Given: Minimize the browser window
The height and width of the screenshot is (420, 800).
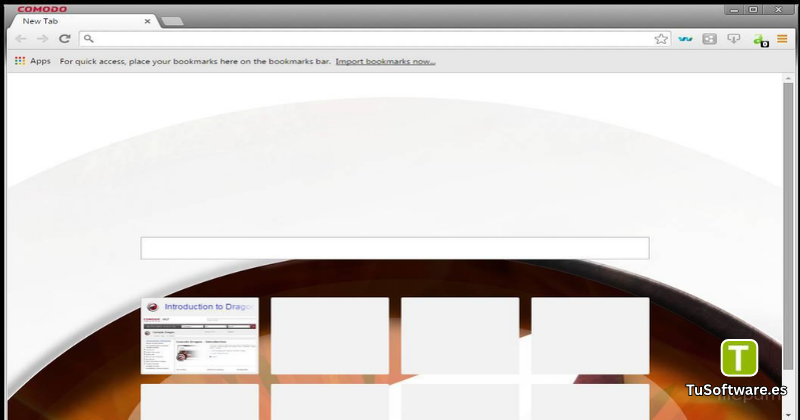Looking at the screenshot, I should pos(734,9).
